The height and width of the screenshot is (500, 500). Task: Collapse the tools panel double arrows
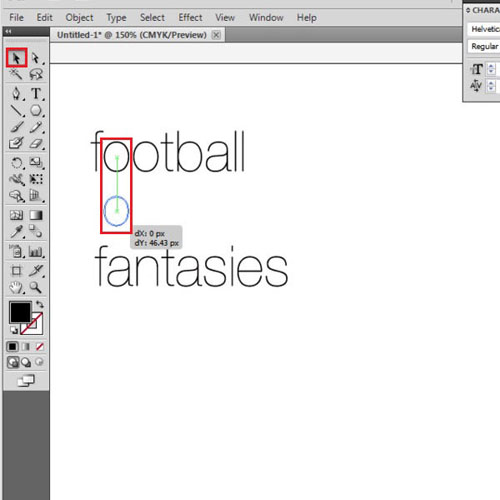(8, 31)
